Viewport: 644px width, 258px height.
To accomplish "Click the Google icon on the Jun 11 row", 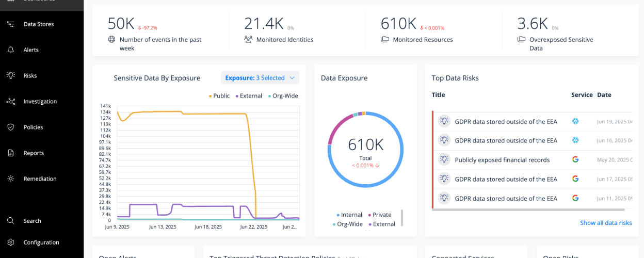I will (575, 198).
